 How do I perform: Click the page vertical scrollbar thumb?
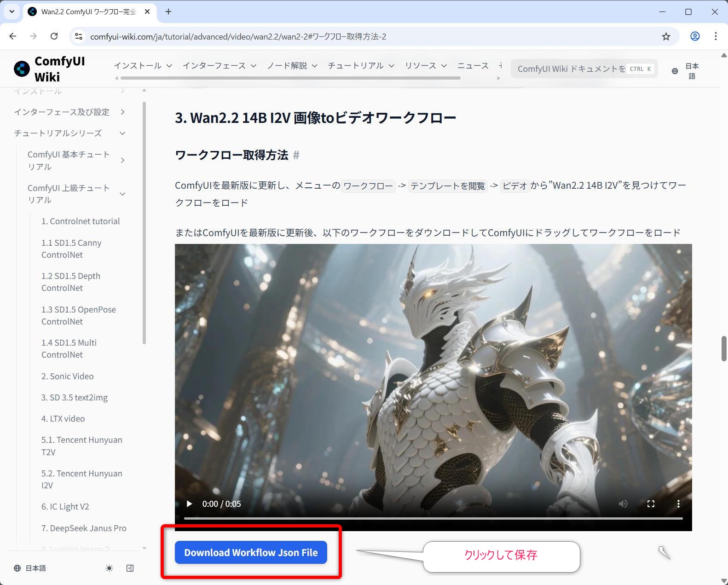(723, 348)
